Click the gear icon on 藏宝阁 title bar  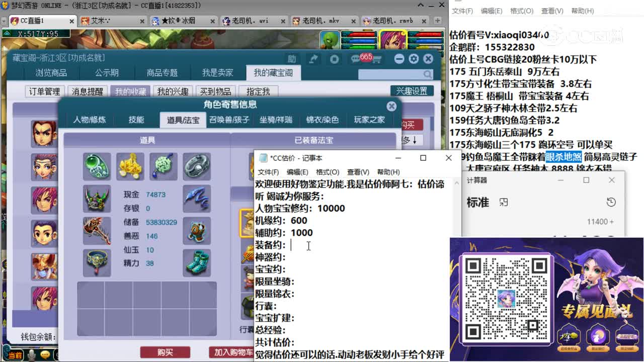coord(414,58)
